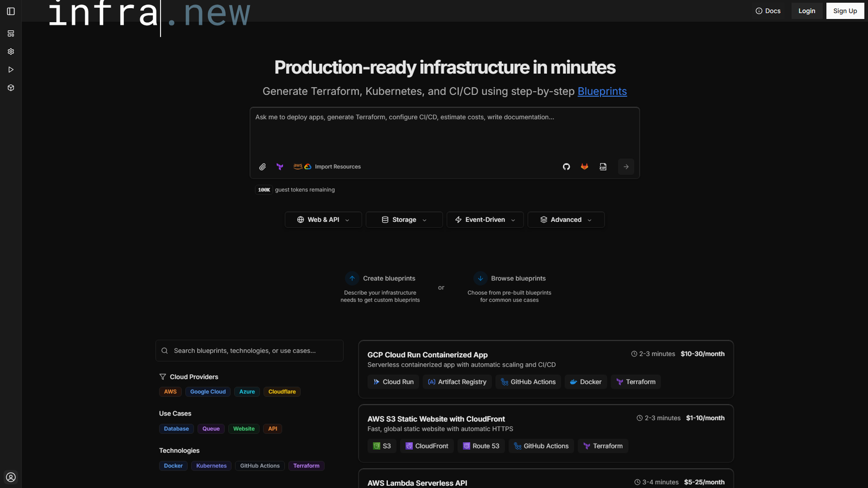
Task: Select the GCP Cloud Run Containerized App card
Action: coord(545,369)
